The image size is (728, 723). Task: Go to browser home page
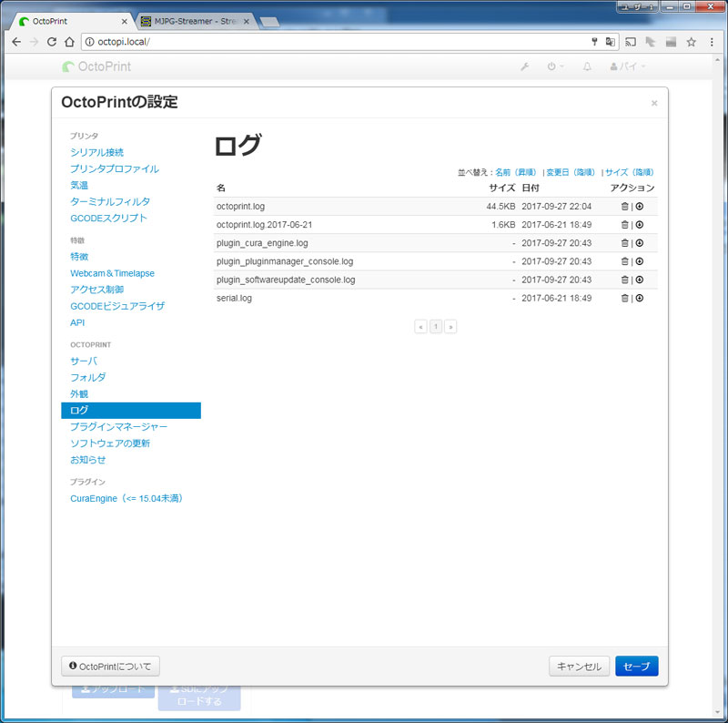click(69, 42)
